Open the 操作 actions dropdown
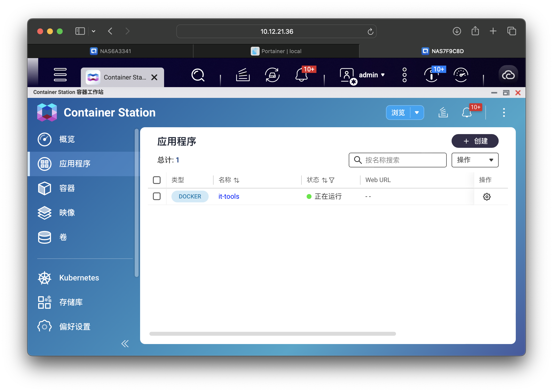This screenshot has width=553, height=392. (x=475, y=160)
